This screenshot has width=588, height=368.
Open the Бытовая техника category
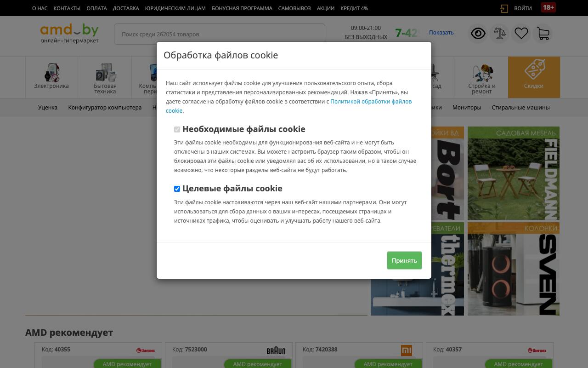coord(105,77)
